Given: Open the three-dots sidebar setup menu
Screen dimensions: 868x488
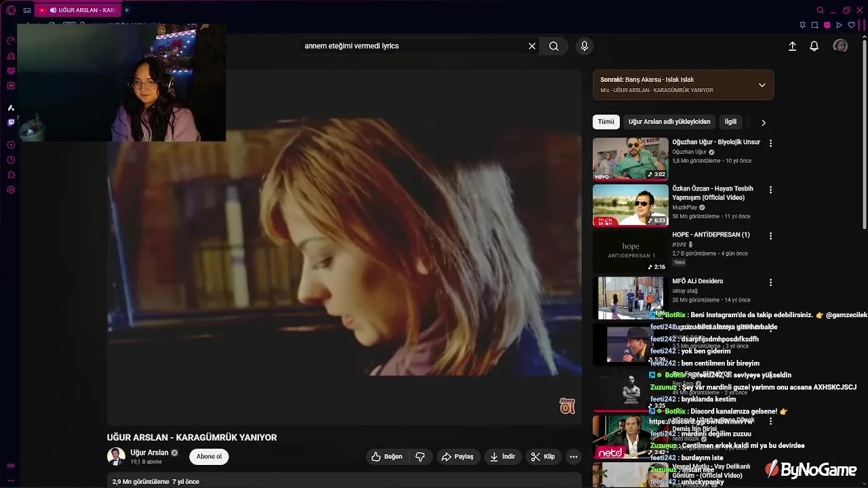Looking at the screenshot, I should click(x=11, y=480).
